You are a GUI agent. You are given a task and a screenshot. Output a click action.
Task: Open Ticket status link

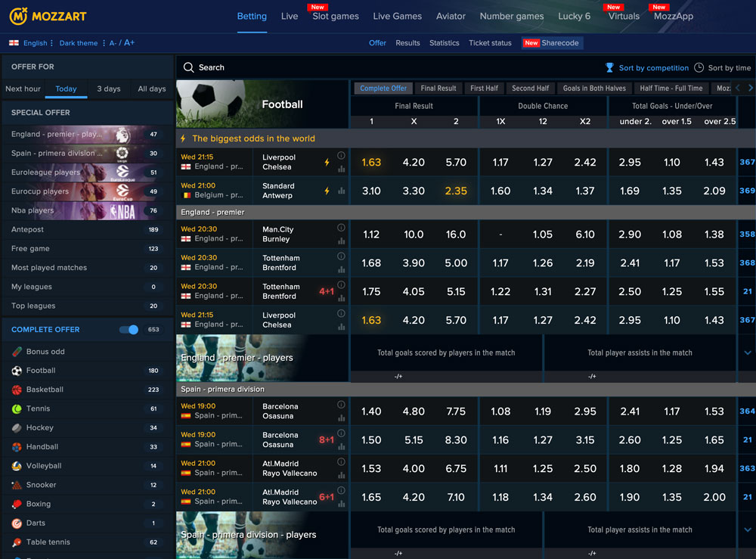[x=490, y=43]
